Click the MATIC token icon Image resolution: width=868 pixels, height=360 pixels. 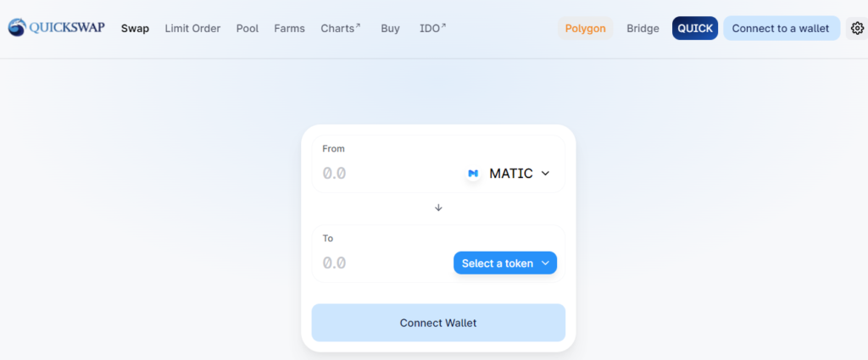(473, 174)
